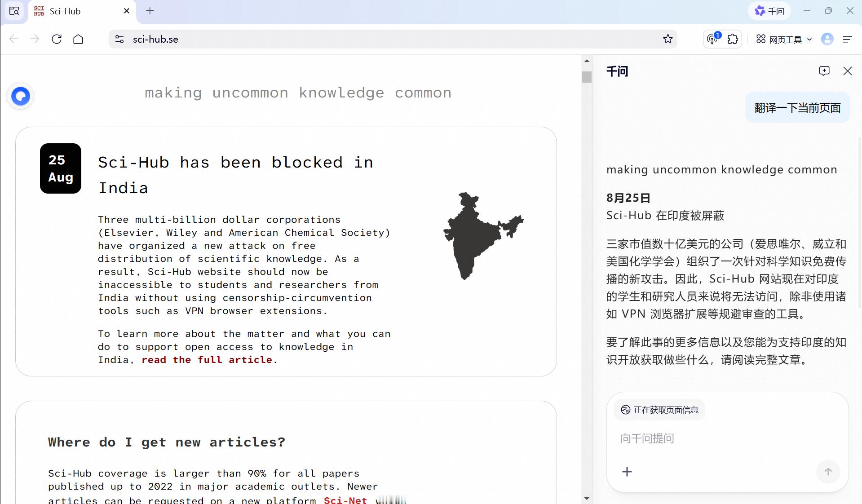Click the blue floating circle icon on page
862x504 pixels.
[x=21, y=96]
